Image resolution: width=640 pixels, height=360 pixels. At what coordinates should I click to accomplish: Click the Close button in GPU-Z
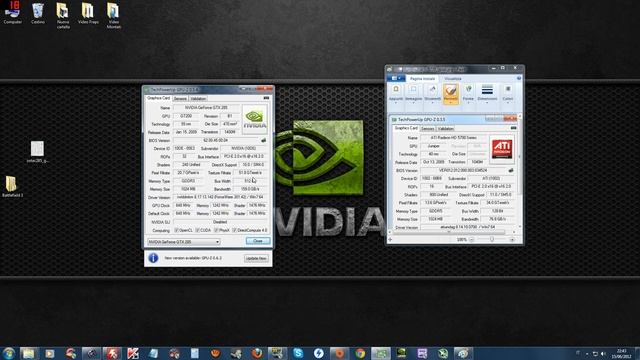(x=258, y=241)
